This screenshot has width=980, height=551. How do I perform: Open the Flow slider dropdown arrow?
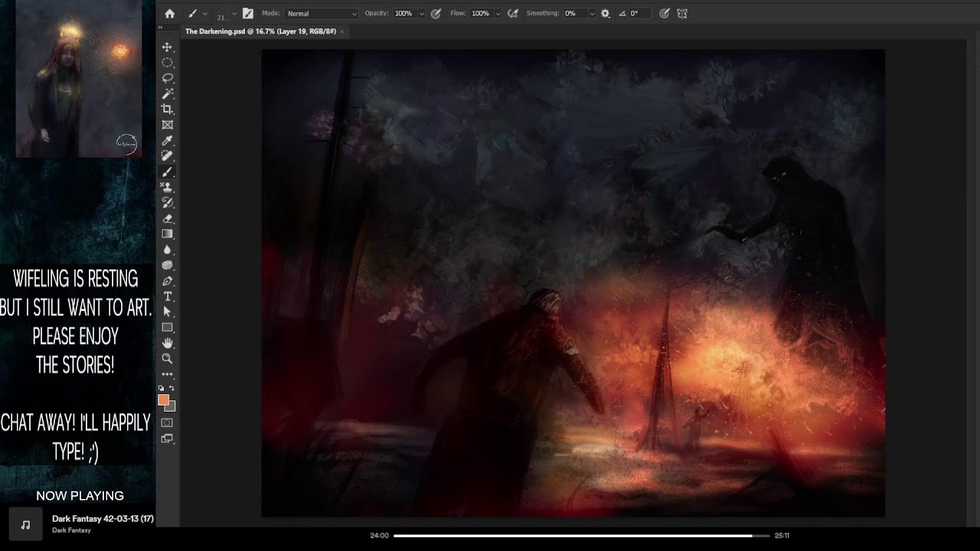tap(498, 14)
